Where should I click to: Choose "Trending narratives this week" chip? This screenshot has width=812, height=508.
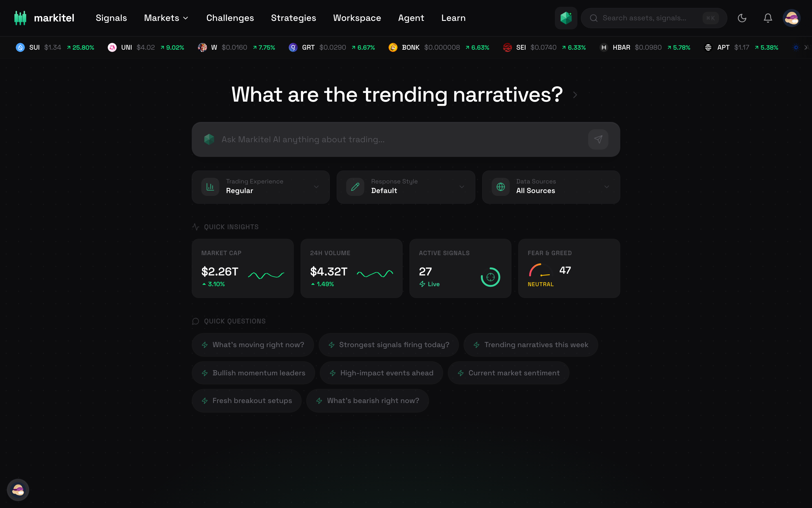click(x=531, y=345)
